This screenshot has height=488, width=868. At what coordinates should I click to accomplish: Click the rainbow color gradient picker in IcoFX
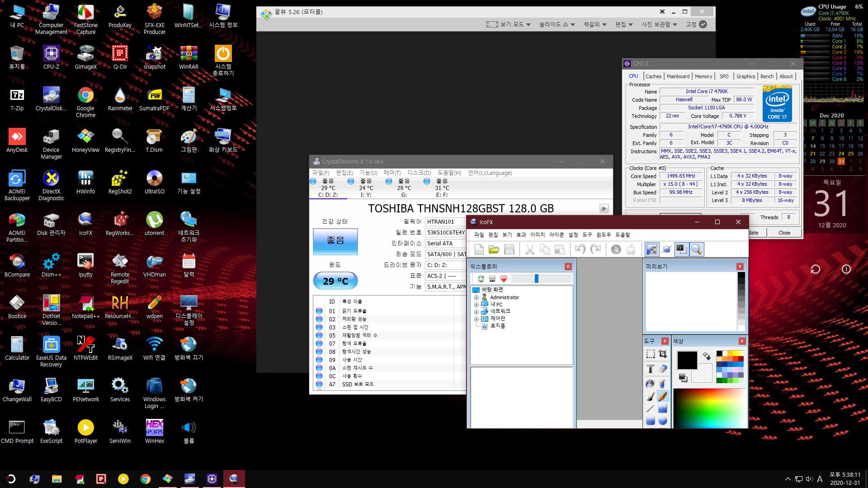(x=709, y=408)
